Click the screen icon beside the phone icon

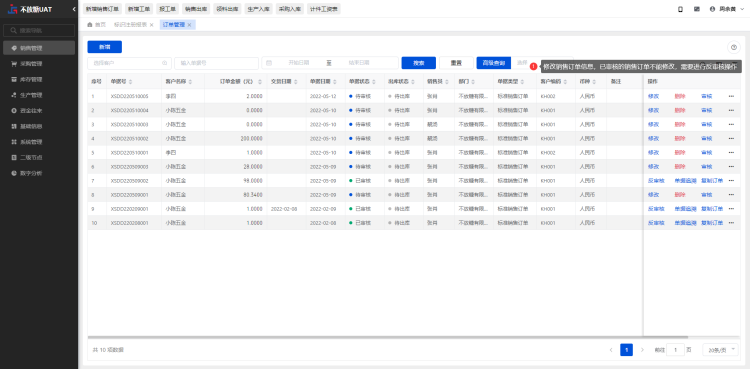(697, 9)
